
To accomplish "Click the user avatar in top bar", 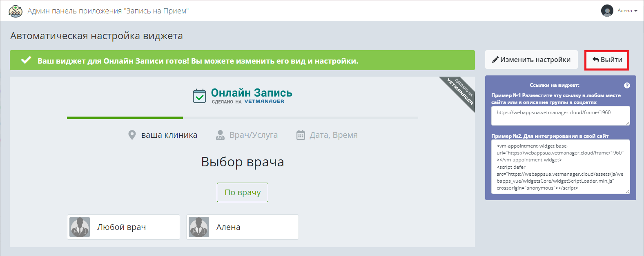I will point(607,11).
